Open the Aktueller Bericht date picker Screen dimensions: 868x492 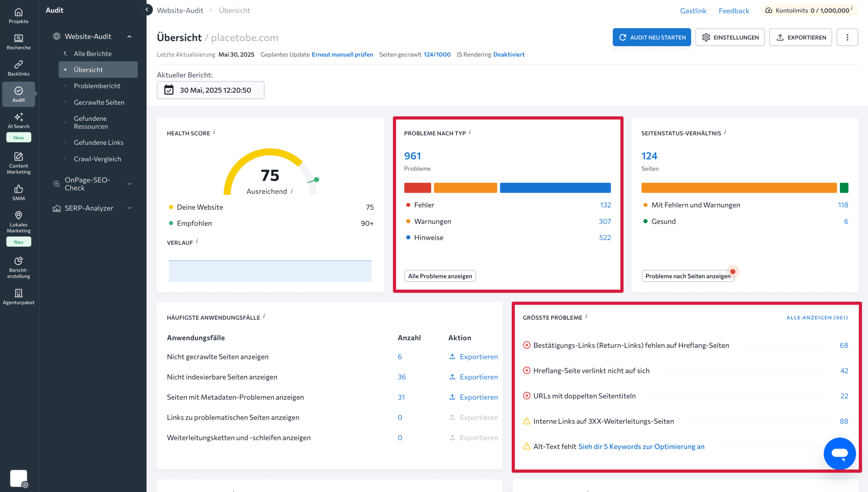point(211,90)
